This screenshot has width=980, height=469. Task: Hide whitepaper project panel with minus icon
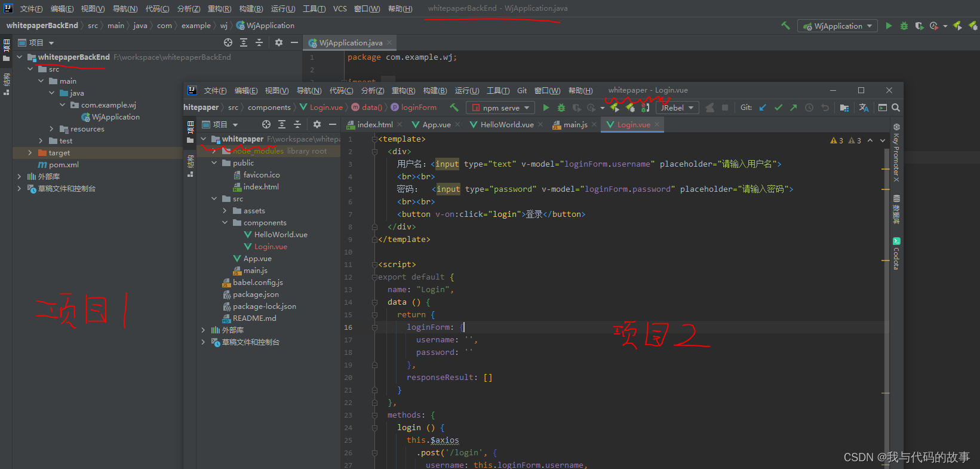[x=333, y=124]
